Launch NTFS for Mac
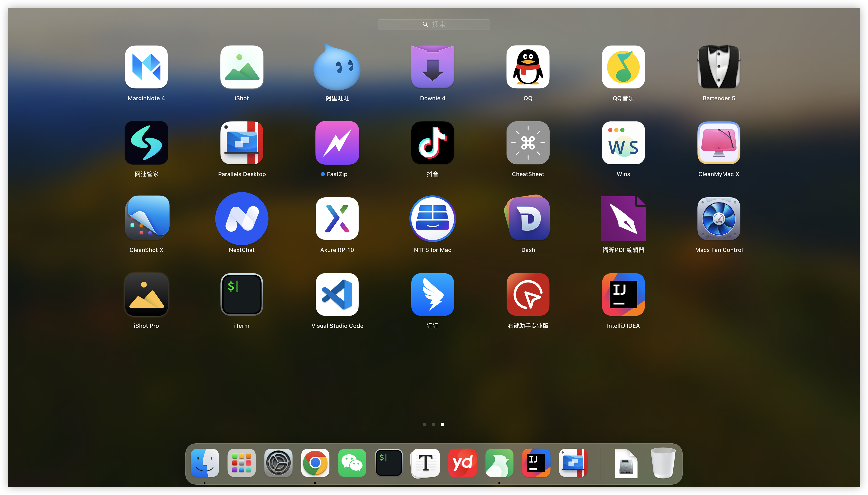Viewport: 868px width, 495px height. tap(432, 219)
